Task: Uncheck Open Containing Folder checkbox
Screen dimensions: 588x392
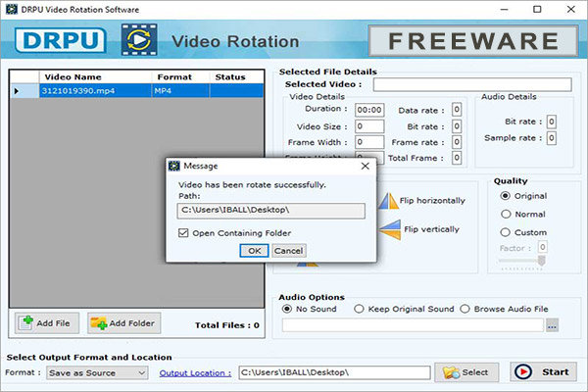Action: coord(183,233)
